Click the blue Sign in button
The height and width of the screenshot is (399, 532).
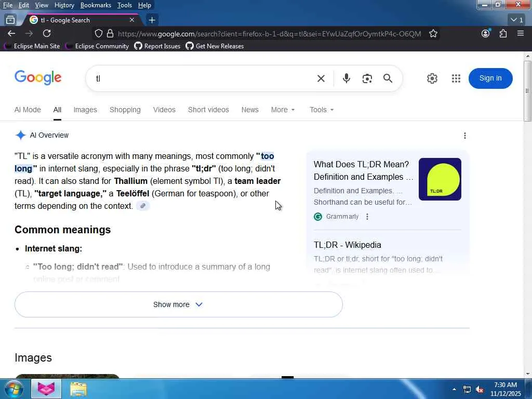tap(490, 78)
